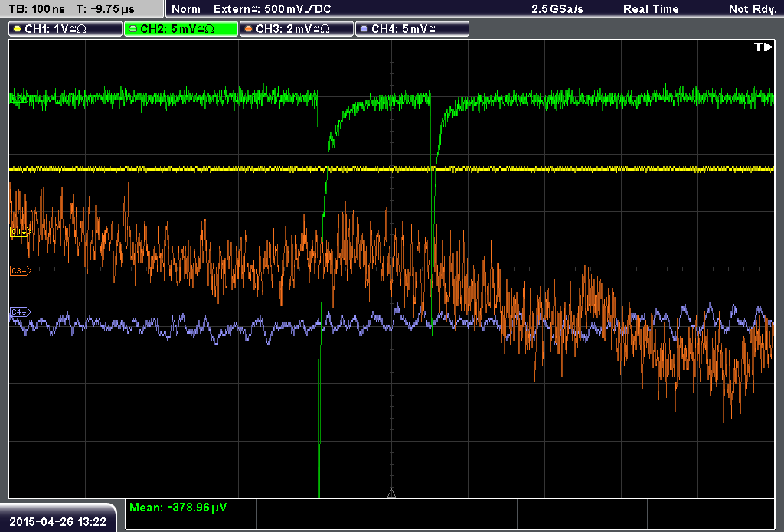784x532 pixels.
Task: Click the yellow CH1 indicator dot
Action: [18, 29]
